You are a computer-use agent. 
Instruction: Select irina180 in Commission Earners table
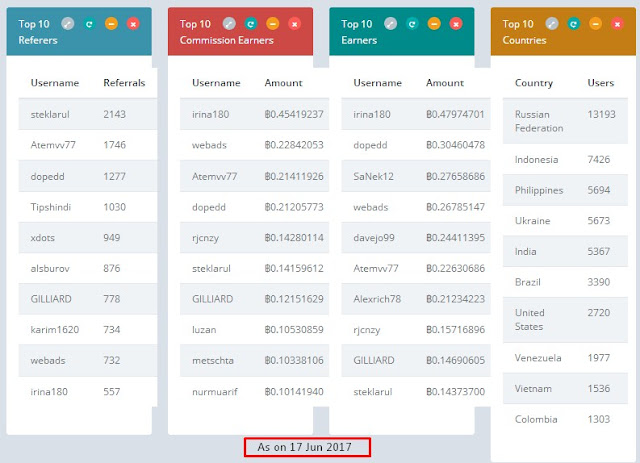coord(210,114)
